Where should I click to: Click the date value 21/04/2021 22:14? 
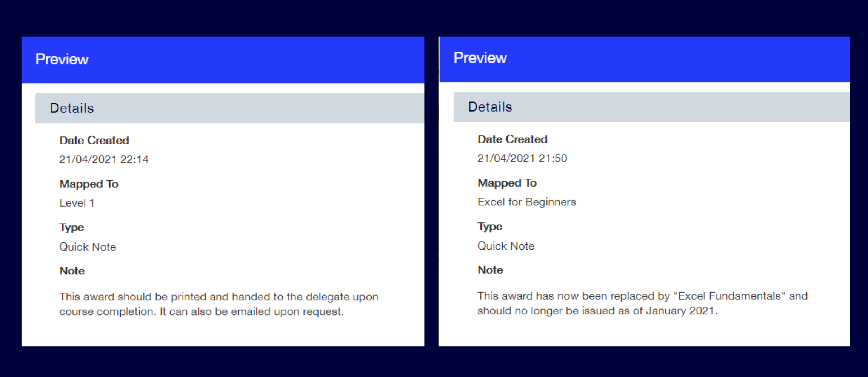pos(104,159)
